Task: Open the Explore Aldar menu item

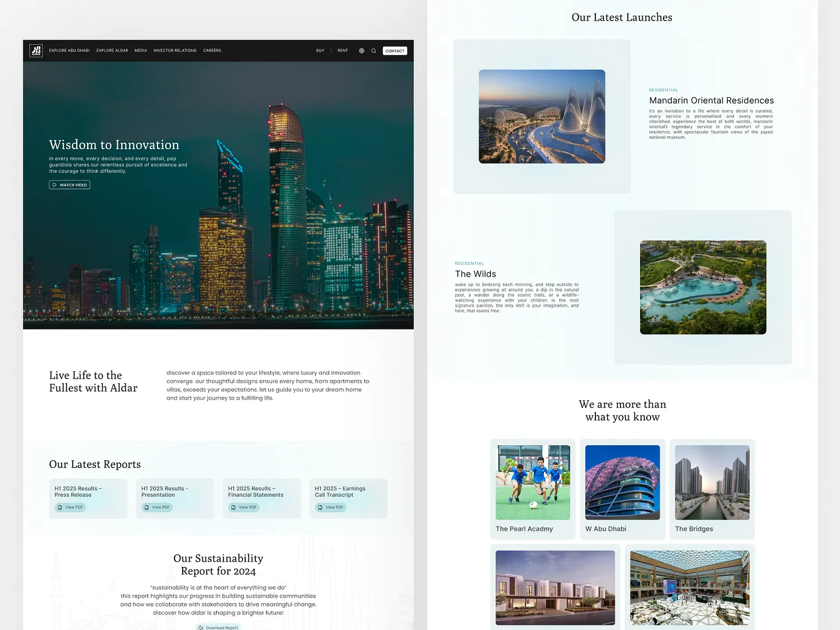Action: pyautogui.click(x=112, y=51)
